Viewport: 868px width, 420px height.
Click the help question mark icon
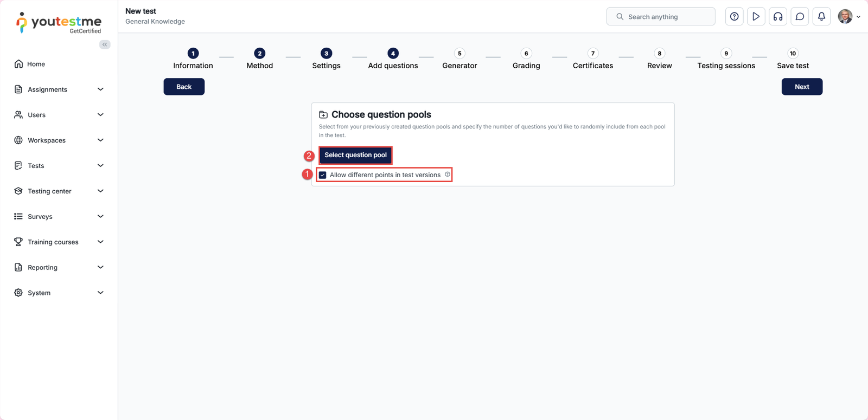point(734,17)
